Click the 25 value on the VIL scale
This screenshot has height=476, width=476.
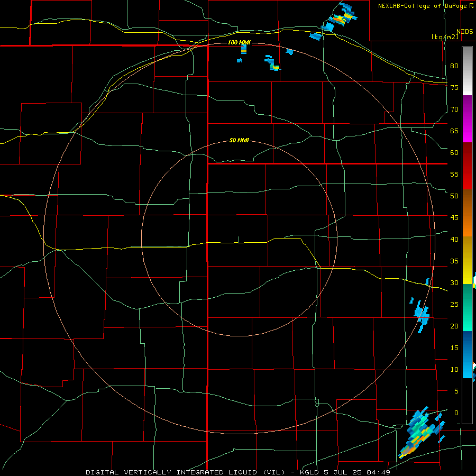coord(454,305)
